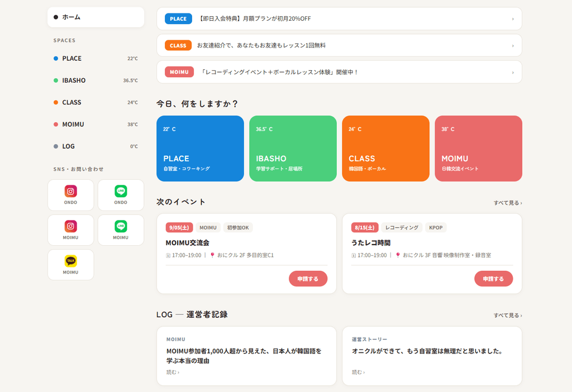Select ホーム in the sidebar
The image size is (572, 392).
click(x=96, y=17)
